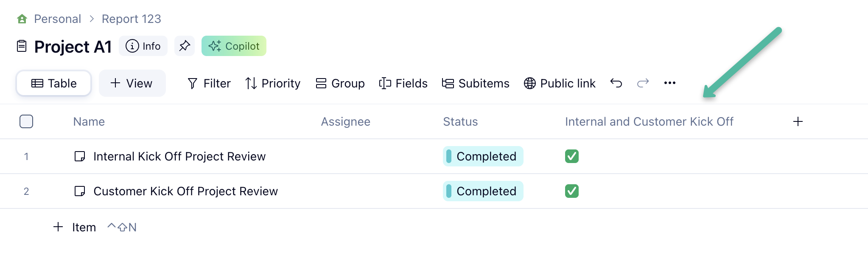Click the Personal home icon in breadcrumb
Screen dimensions: 868x270
pos(22,19)
